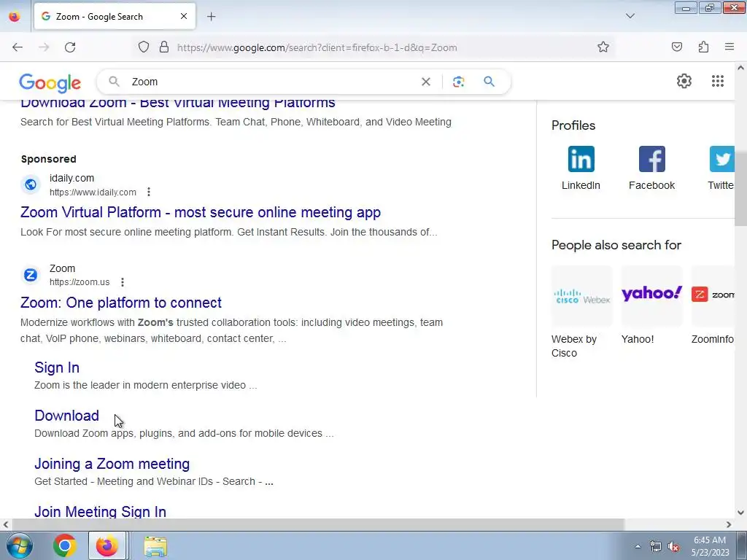The image size is (747, 560).
Task: Open Zoom Virtual Platform sponsored link
Action: tap(201, 212)
